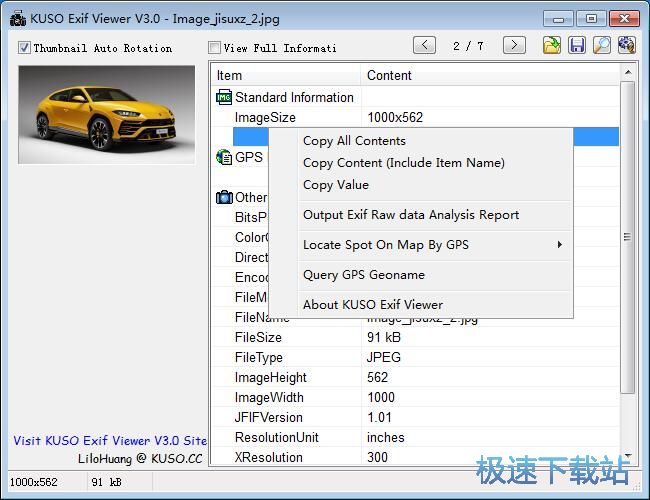
Task: Choose Copy Value from context menu
Action: click(335, 185)
